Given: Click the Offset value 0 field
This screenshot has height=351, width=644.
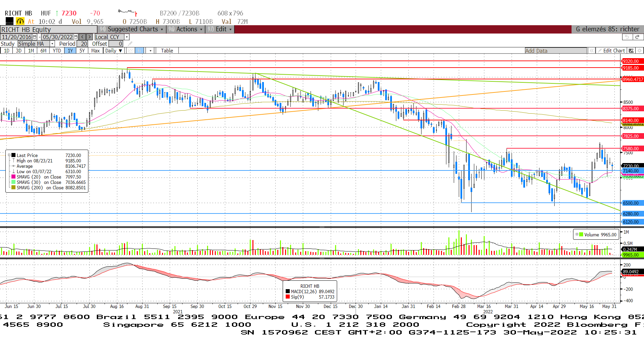Looking at the screenshot, I should tap(116, 44).
